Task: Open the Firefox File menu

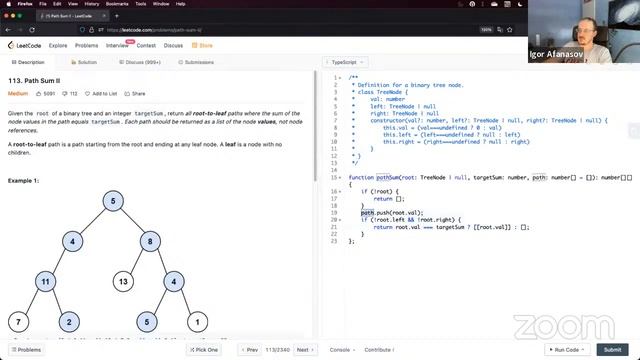Action: (x=43, y=4)
